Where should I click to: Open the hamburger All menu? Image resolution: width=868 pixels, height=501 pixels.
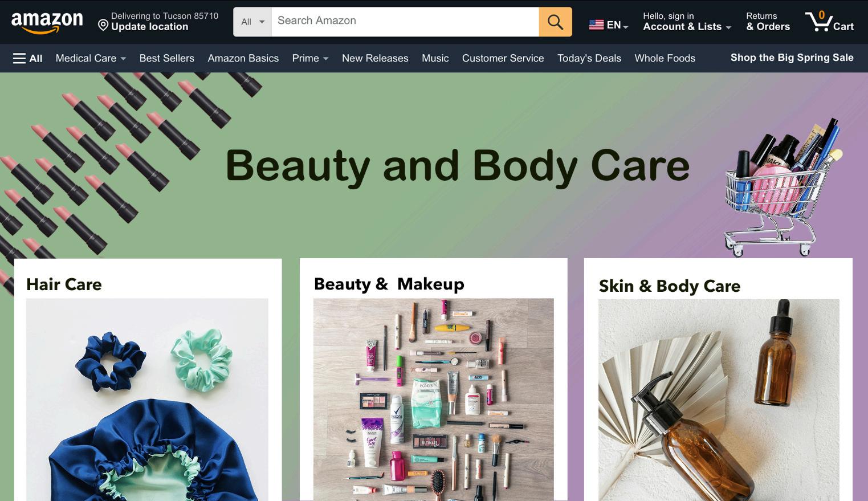(27, 58)
